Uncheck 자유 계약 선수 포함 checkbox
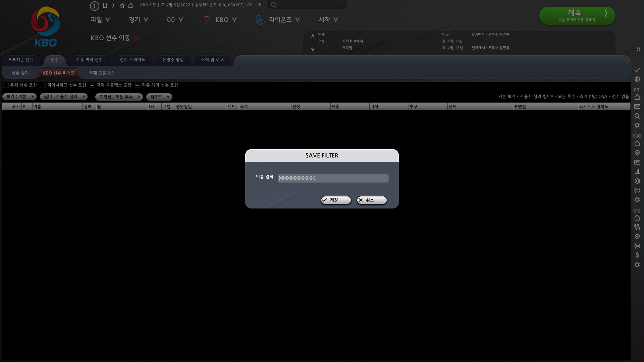The image size is (644, 362). click(138, 85)
